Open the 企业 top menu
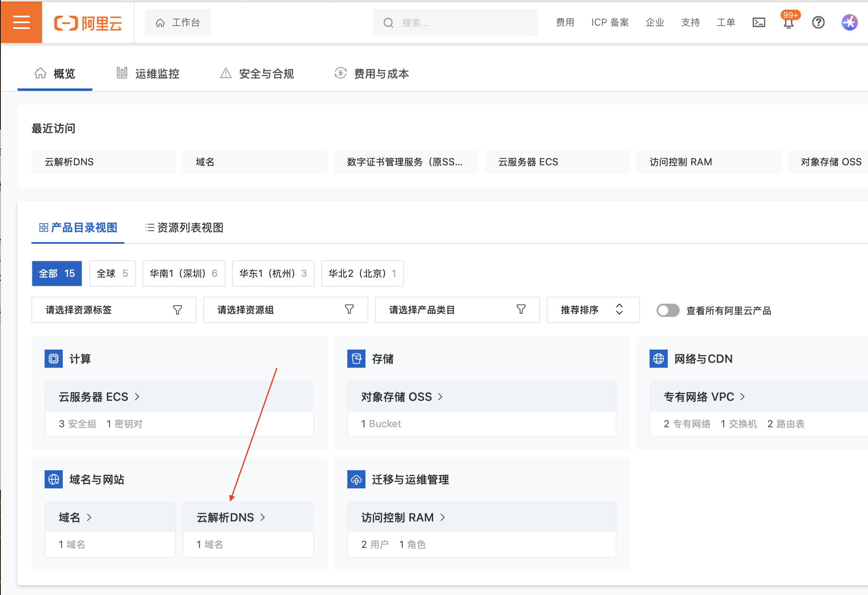868x595 pixels. coord(655,22)
